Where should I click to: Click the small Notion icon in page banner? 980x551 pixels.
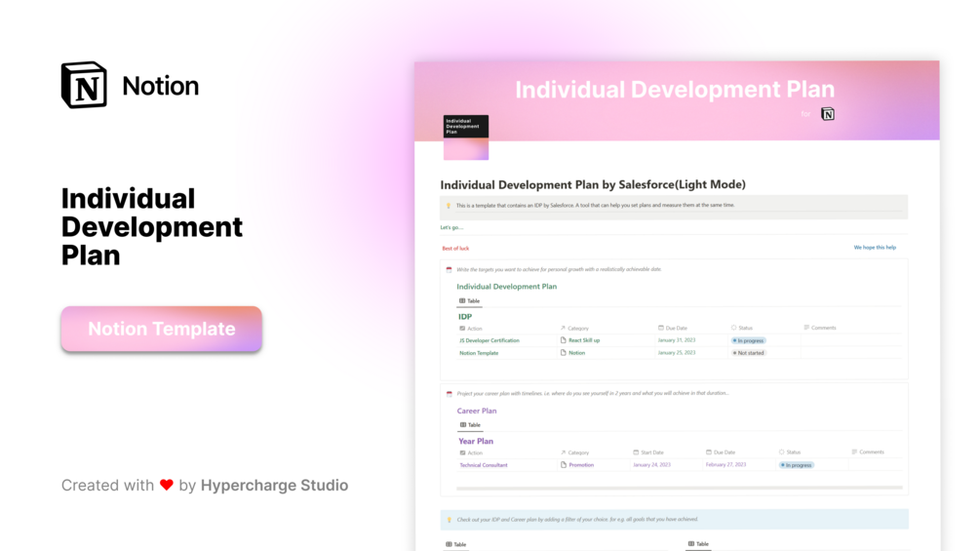click(x=828, y=114)
